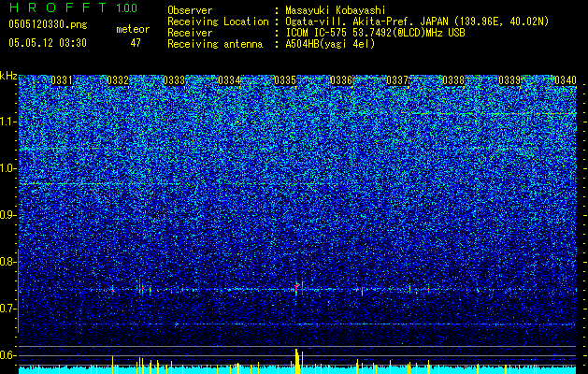This screenshot has height=374, width=588.
Task: Click the strong red meteor echo near 0335
Action: tap(297, 289)
